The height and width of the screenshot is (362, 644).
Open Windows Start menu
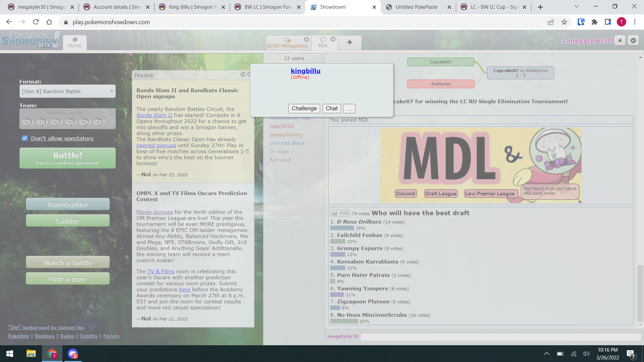click(10, 354)
